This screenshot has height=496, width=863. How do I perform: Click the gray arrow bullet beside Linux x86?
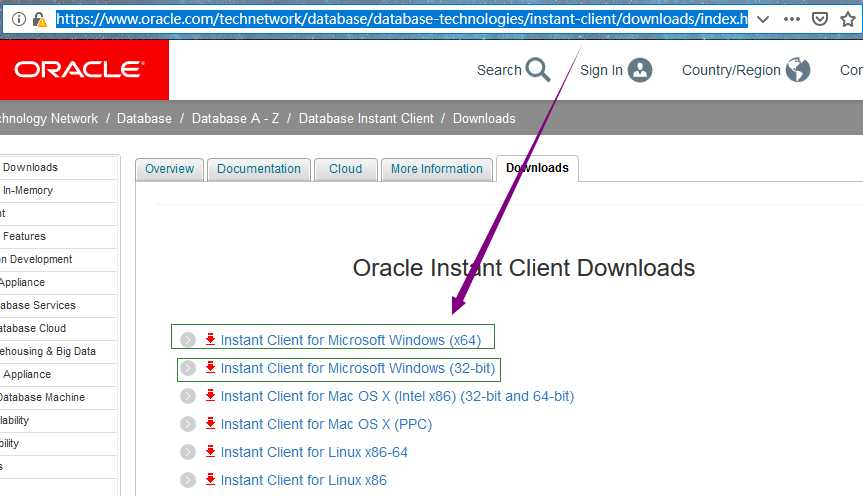click(x=188, y=480)
